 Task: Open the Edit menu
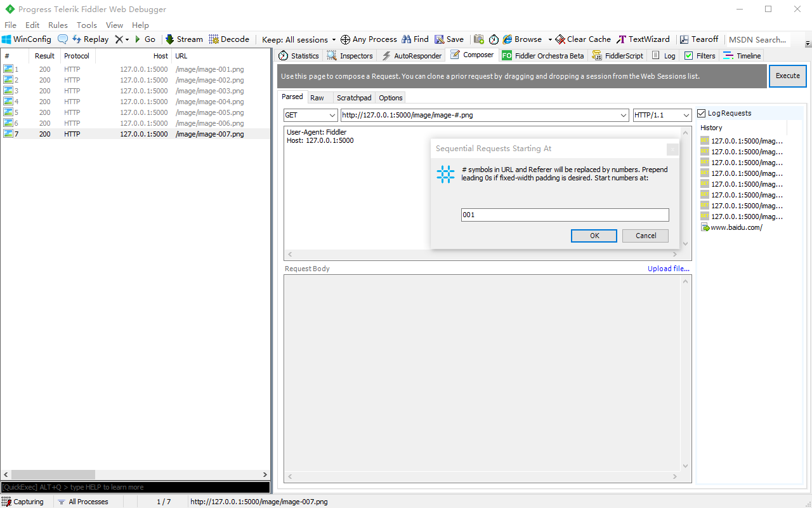[32, 25]
